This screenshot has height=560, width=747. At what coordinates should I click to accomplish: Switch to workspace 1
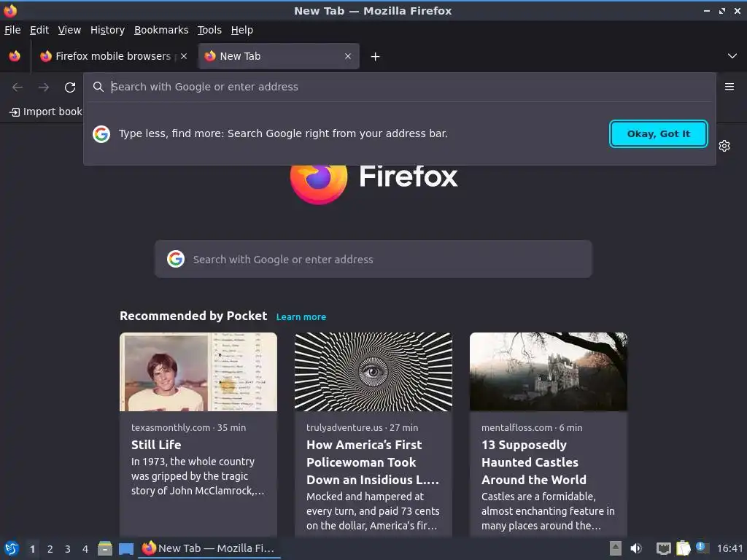point(32,549)
